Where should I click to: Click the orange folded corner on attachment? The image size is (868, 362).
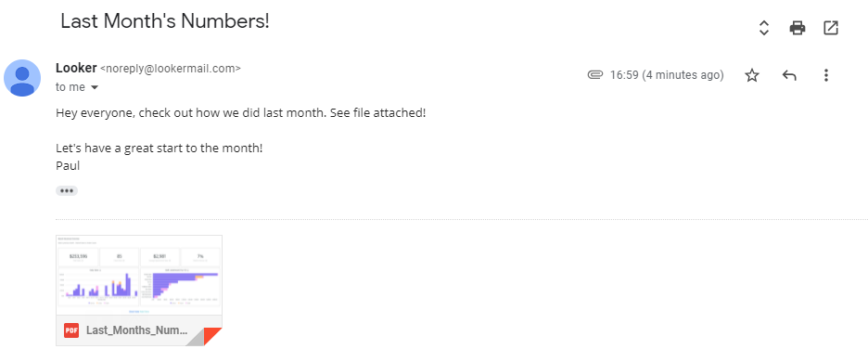pos(213,336)
